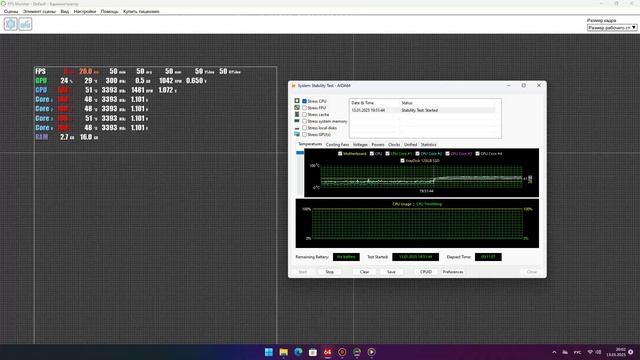
Task: Switch to the AIDA64 taskbar icon
Action: 327,352
